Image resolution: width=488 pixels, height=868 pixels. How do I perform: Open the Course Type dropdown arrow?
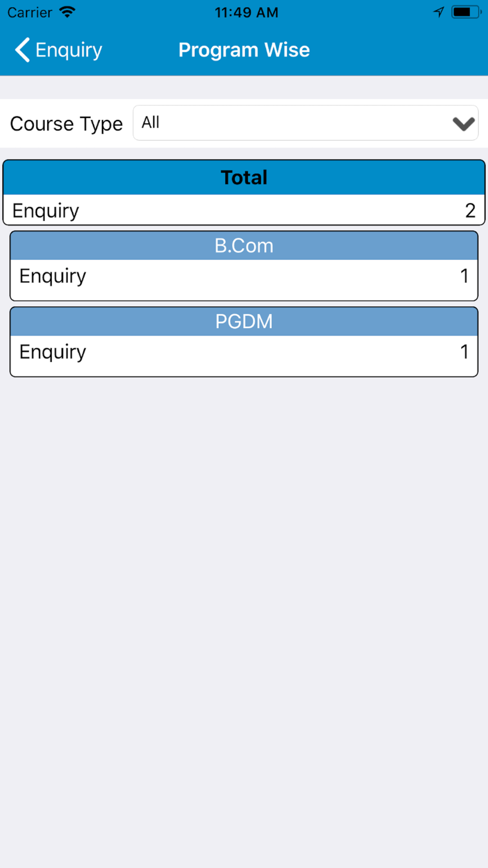point(463,124)
